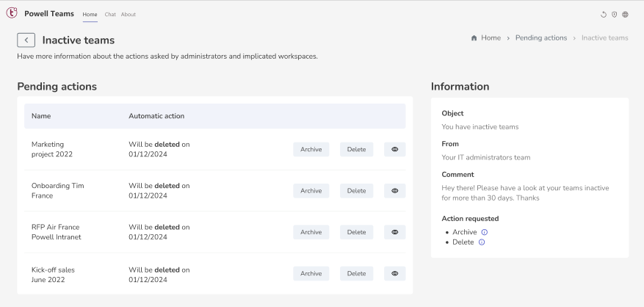Click the page description about administrators' actions
This screenshot has width=644, height=307.
(167, 57)
